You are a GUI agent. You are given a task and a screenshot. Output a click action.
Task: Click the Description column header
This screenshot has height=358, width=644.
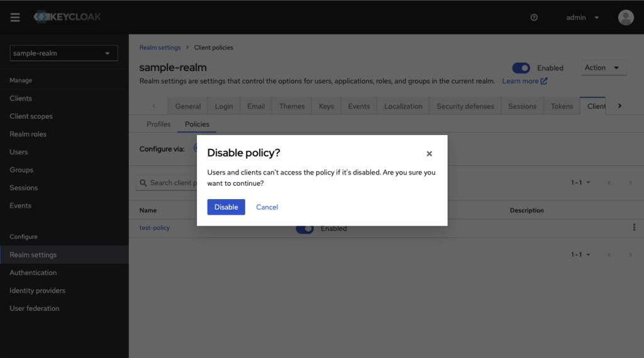526,210
